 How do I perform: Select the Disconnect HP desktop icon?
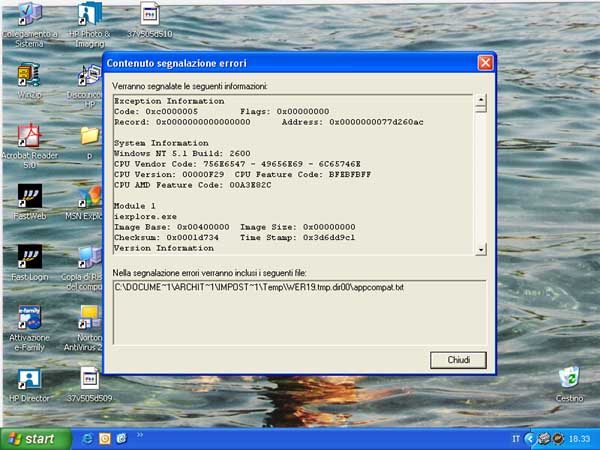85,86
